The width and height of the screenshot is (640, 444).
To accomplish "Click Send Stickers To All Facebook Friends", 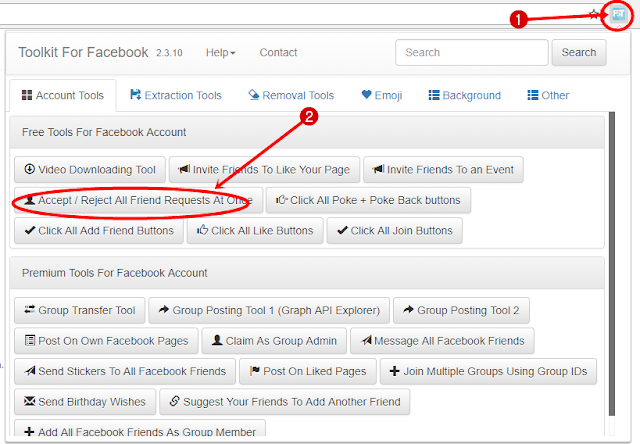I will click(125, 371).
